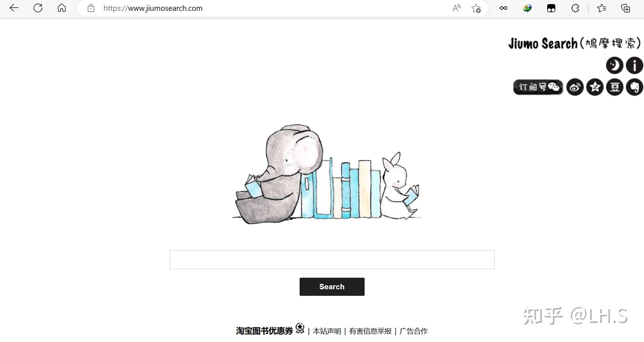
Task: Visit the Weibo icon link
Action: point(575,87)
